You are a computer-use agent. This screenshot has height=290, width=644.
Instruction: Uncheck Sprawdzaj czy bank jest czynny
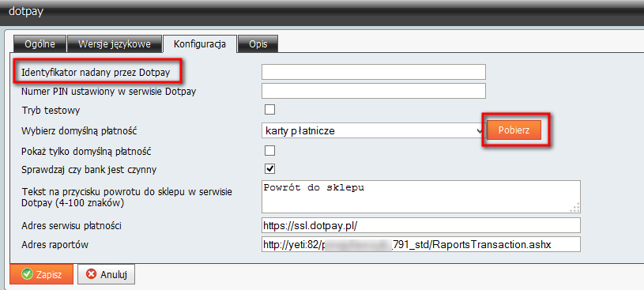269,168
